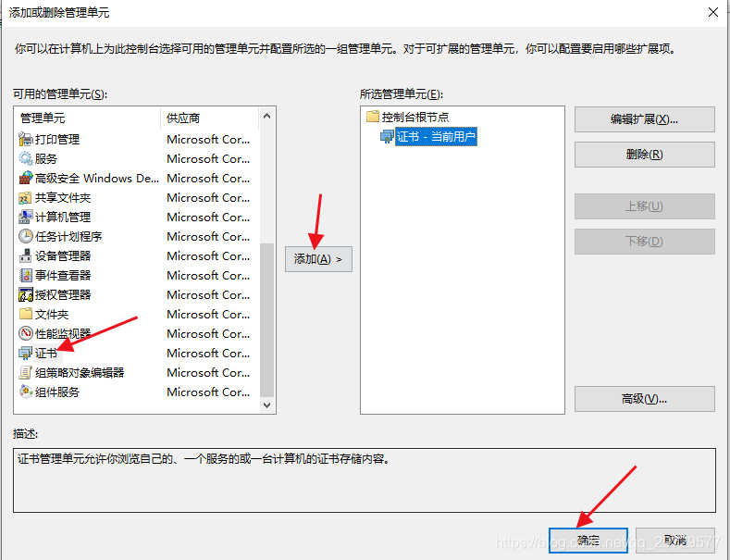730x560 pixels.
Task: Click the 描述 text box
Action: [x=364, y=480]
